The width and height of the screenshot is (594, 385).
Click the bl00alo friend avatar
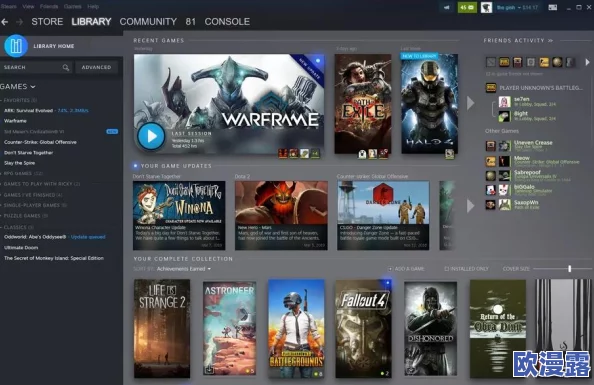tap(504, 190)
